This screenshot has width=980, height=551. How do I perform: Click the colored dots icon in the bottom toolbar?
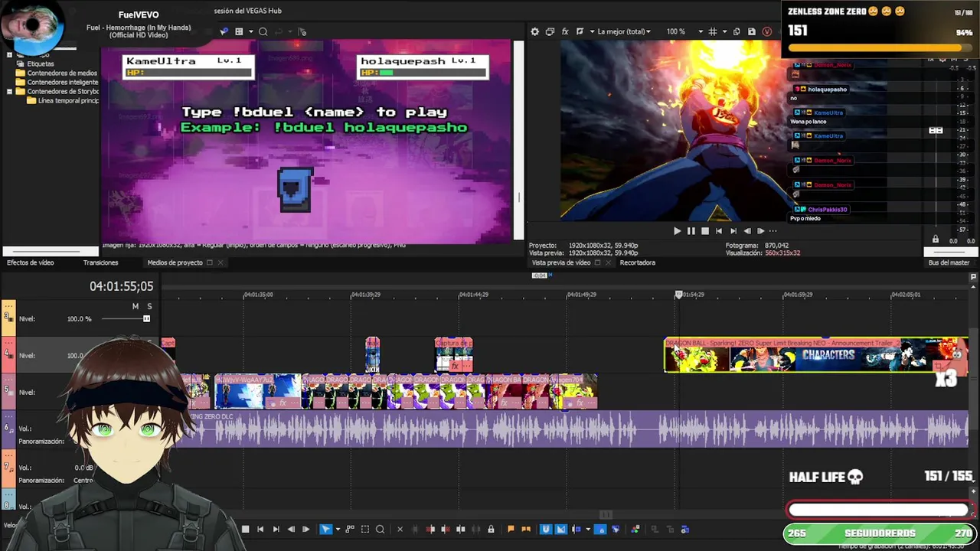(x=635, y=529)
